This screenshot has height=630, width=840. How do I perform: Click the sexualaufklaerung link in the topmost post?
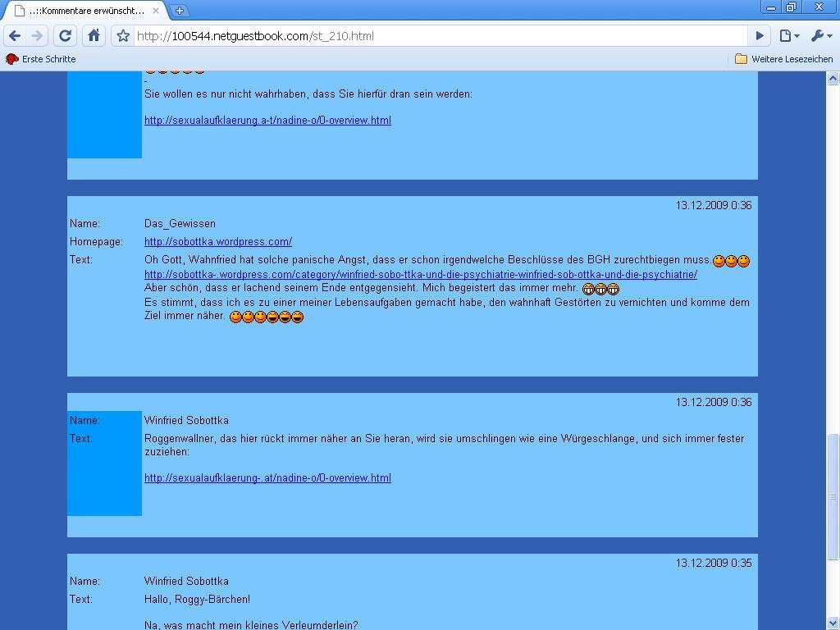click(x=267, y=121)
